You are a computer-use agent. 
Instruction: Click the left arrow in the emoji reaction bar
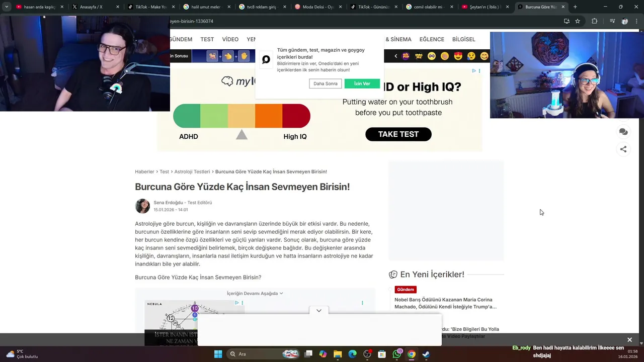pos(395,56)
